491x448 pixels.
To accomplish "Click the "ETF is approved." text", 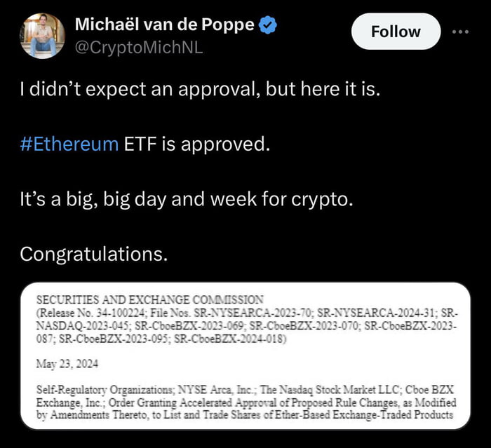I will 197,144.
